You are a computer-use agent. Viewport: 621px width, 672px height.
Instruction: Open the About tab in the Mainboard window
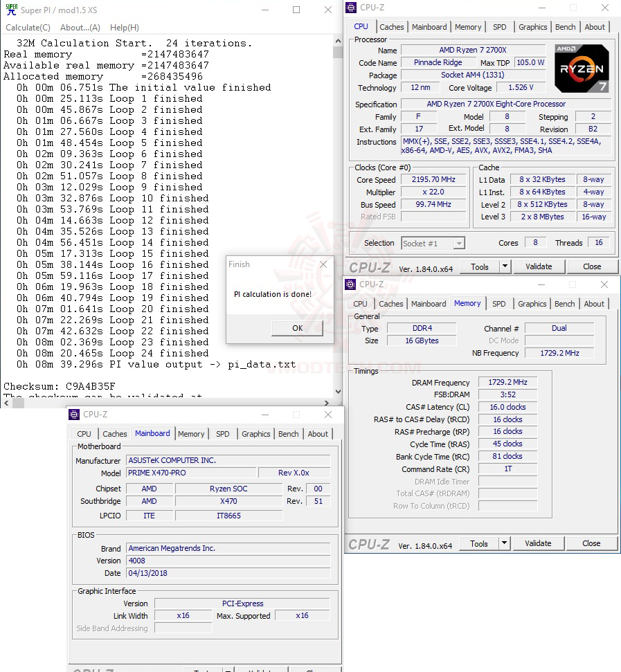click(x=318, y=434)
